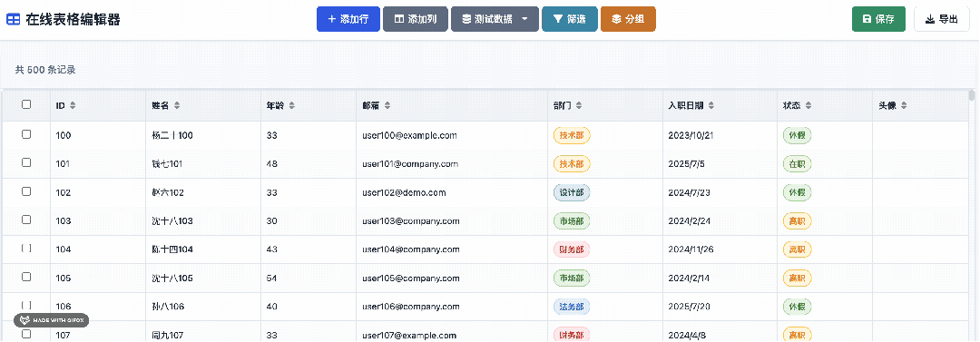Image resolution: width=980 pixels, height=342 pixels.
Task: Click the download icon in 导出
Action: pyautogui.click(x=930, y=19)
